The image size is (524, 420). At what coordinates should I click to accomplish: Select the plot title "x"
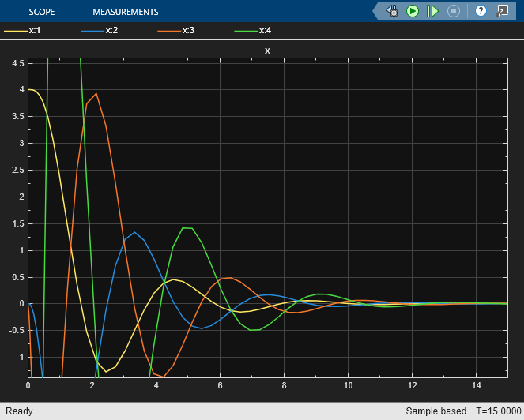(267, 51)
